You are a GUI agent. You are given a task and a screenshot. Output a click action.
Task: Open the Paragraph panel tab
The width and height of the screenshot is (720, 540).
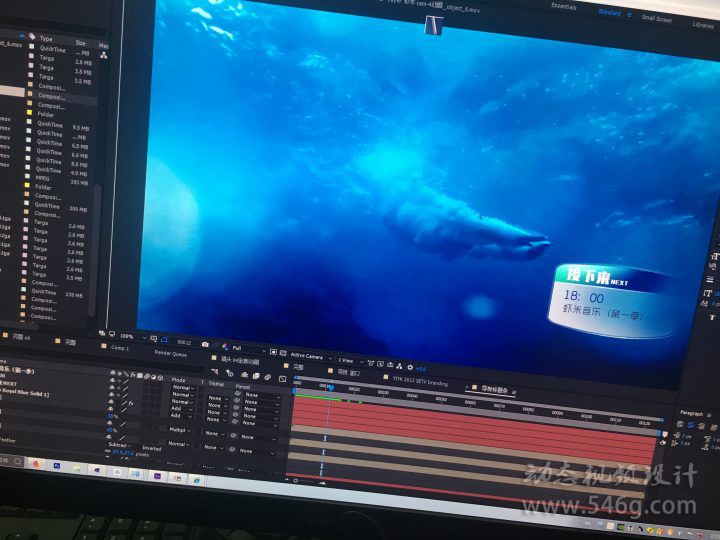click(x=691, y=413)
